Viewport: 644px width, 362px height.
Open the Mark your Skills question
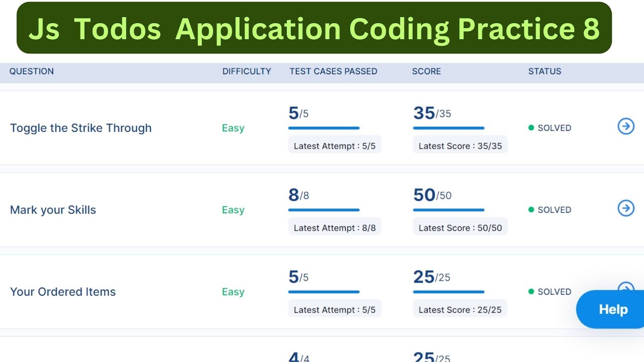point(53,210)
